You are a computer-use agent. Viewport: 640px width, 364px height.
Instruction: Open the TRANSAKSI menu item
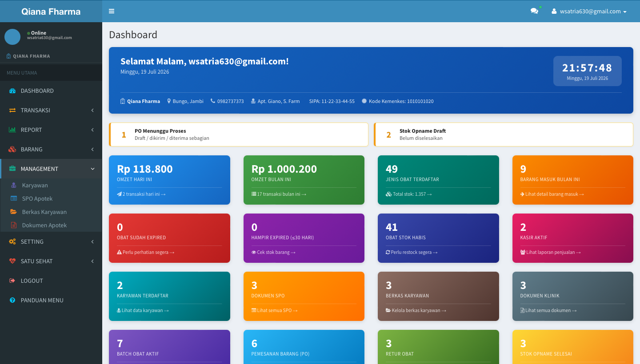coord(51,110)
